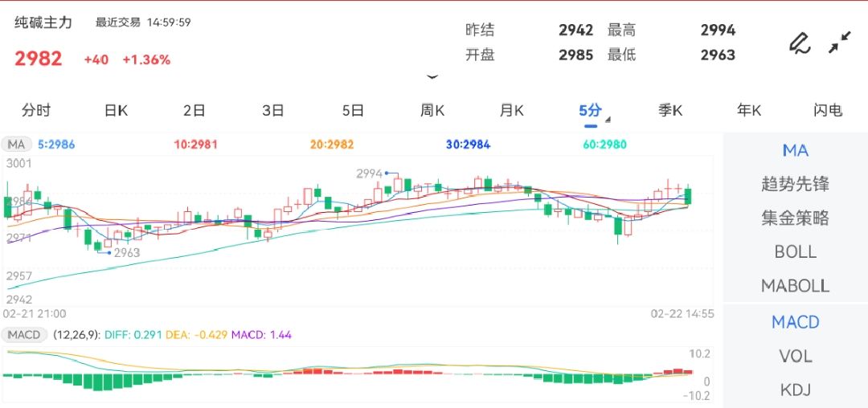Click the last green candlestick on chart
This screenshot has width=868, height=408.
[x=688, y=196]
